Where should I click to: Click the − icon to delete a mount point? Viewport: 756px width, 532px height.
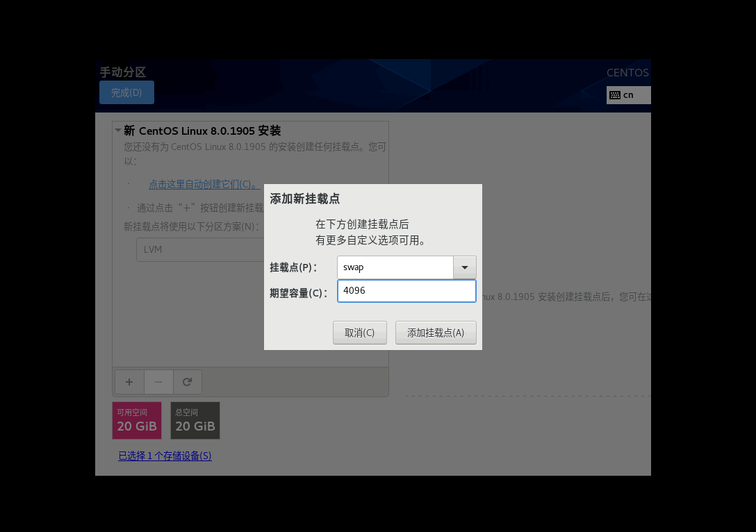tap(158, 381)
